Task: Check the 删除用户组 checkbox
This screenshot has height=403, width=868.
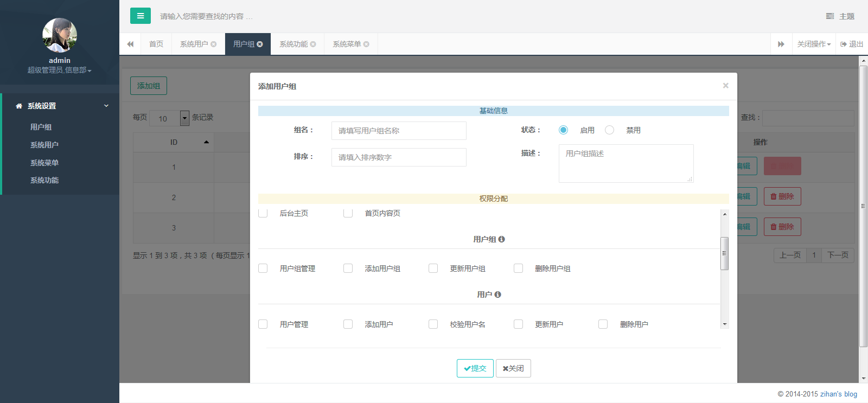Action: click(519, 268)
